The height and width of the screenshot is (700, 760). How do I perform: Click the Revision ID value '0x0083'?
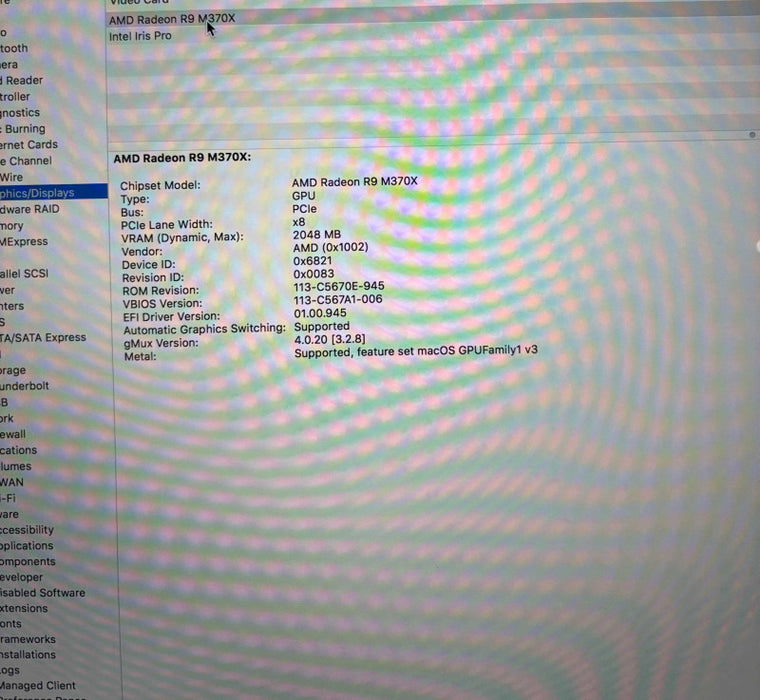(314, 274)
